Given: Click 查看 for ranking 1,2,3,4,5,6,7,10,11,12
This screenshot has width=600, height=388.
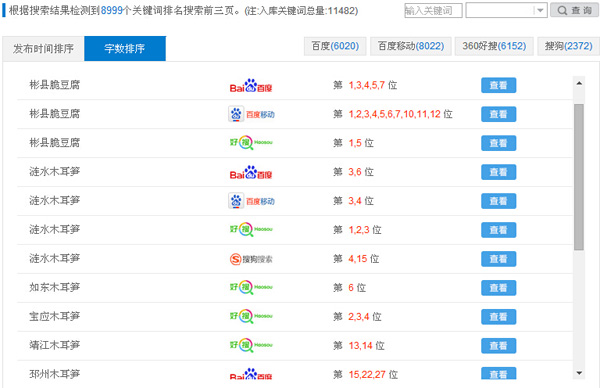Looking at the screenshot, I should pyautogui.click(x=499, y=114).
